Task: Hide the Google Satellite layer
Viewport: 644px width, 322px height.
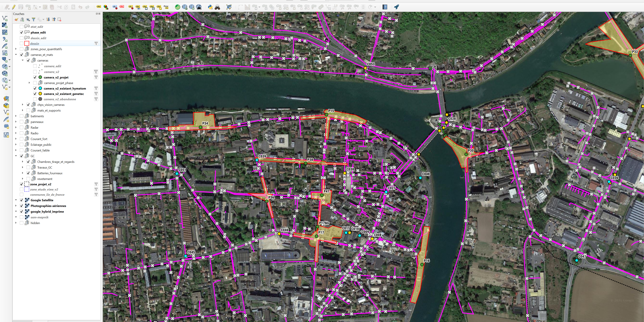Action: 21,200
